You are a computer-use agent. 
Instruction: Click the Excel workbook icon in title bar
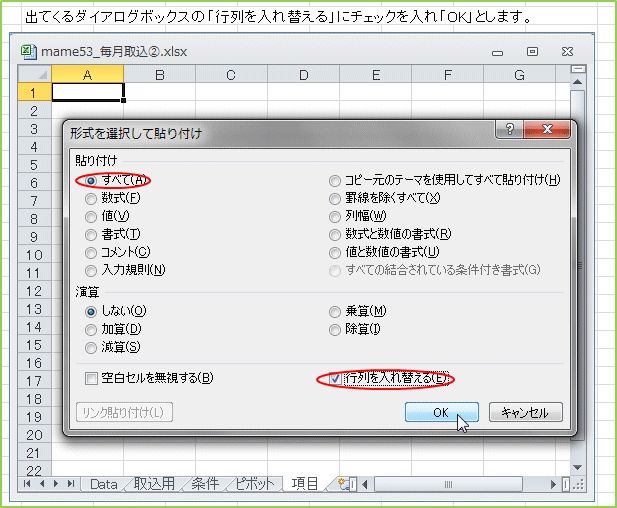point(28,52)
